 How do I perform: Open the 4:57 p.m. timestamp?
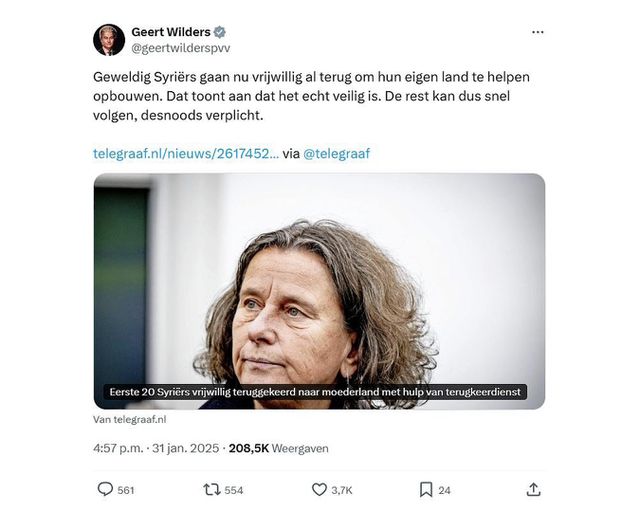[x=118, y=448]
